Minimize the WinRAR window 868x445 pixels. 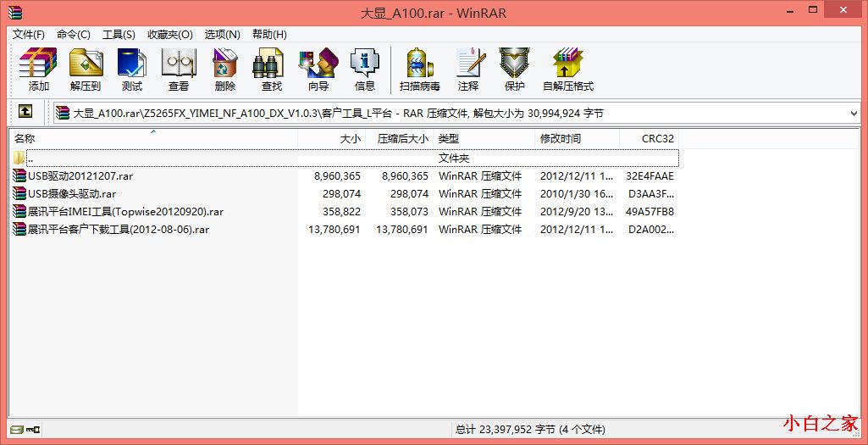tap(788, 9)
